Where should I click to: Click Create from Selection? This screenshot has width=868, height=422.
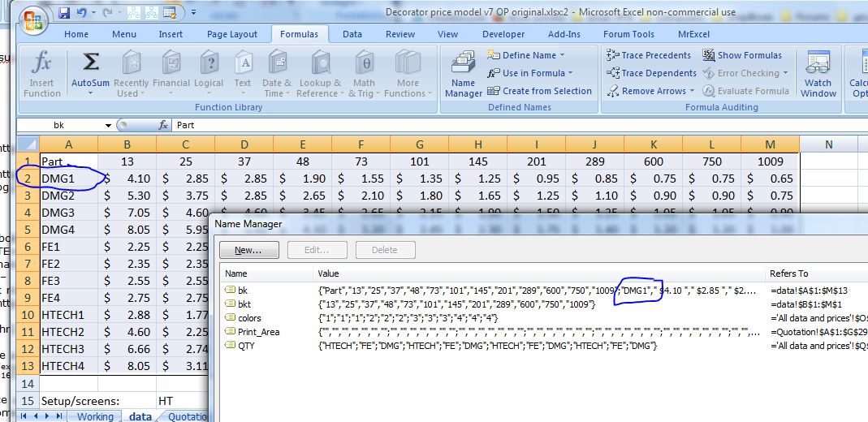(x=540, y=91)
